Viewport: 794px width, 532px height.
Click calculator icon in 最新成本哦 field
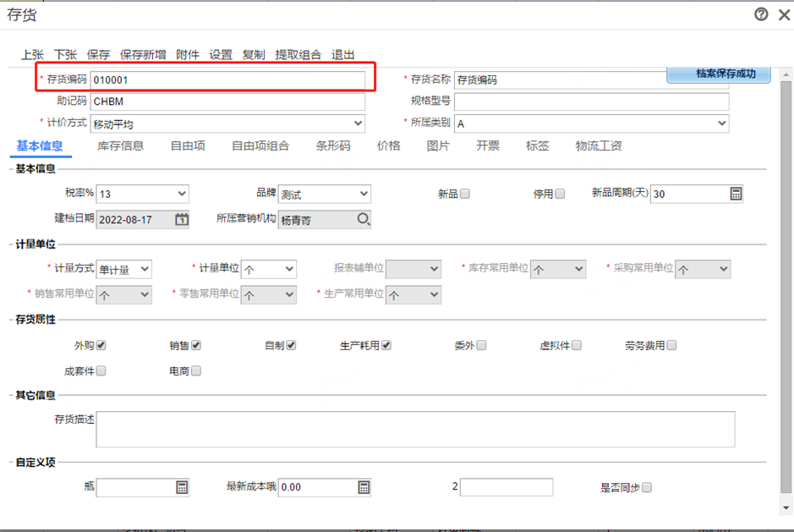pyautogui.click(x=364, y=487)
